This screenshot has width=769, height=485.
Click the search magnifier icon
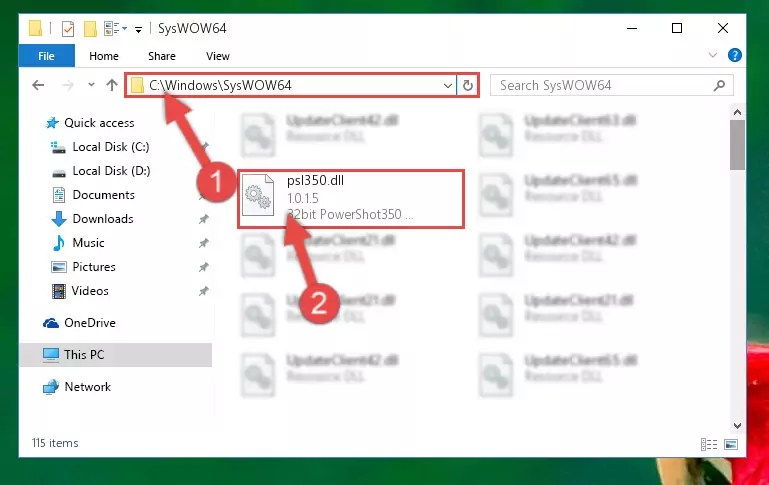coord(719,85)
